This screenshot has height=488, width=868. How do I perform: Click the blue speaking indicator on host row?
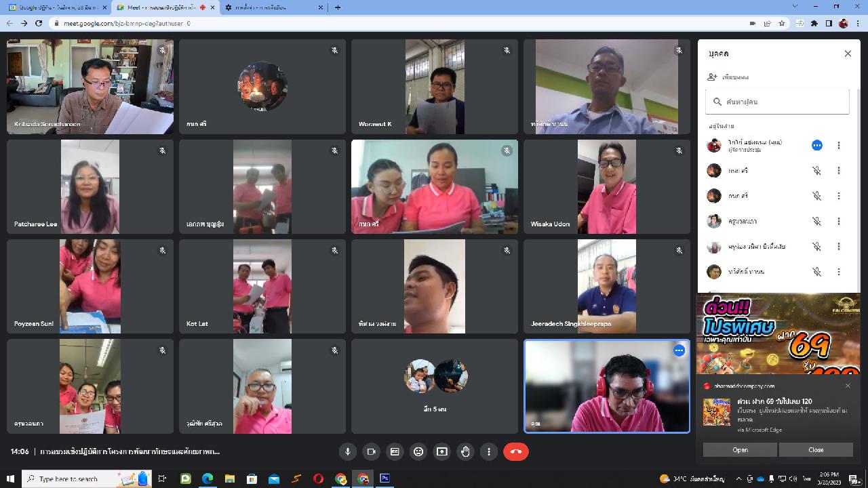tap(817, 145)
